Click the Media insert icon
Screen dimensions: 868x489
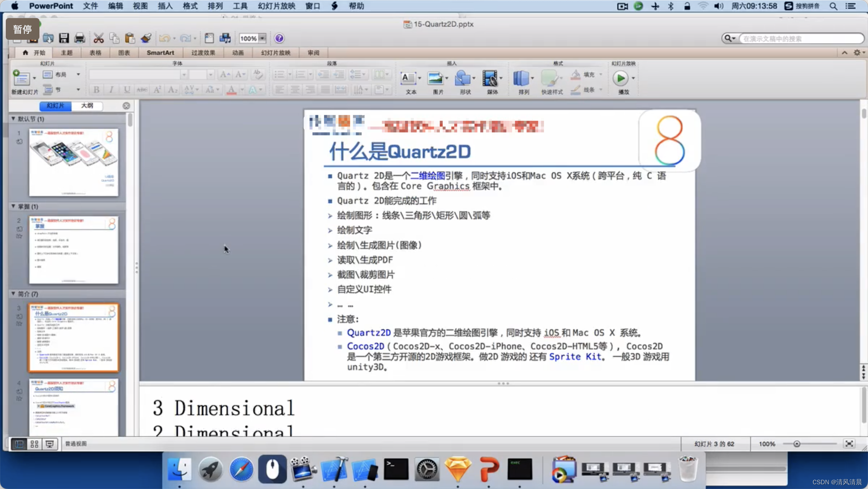point(490,78)
